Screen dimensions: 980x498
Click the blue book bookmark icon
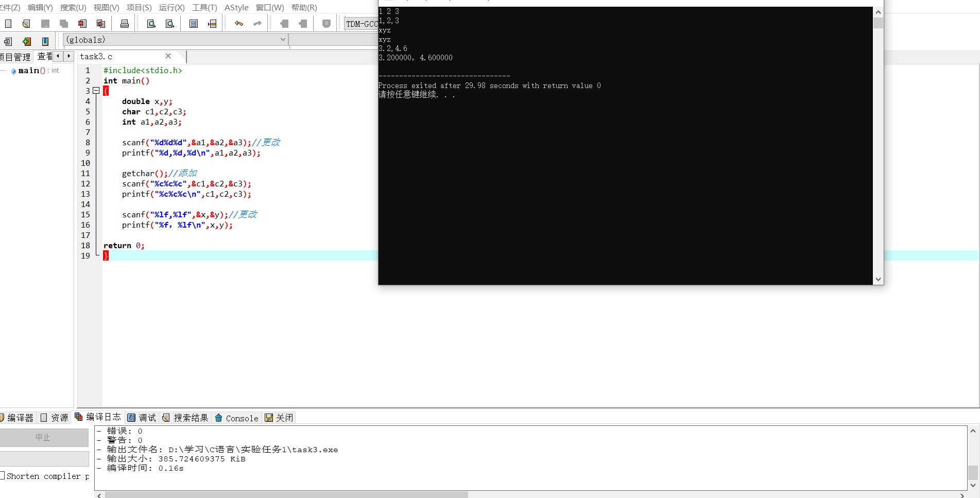45,42
